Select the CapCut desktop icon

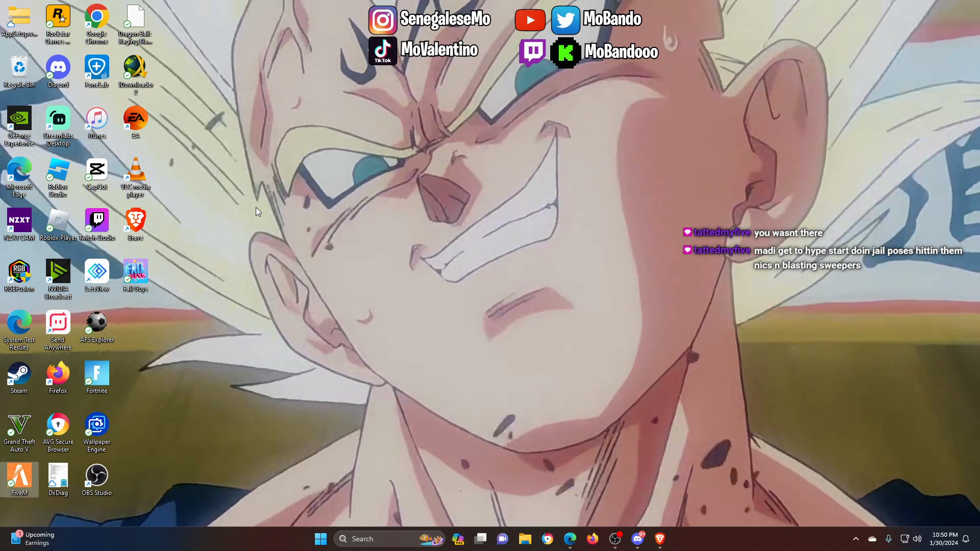96,173
